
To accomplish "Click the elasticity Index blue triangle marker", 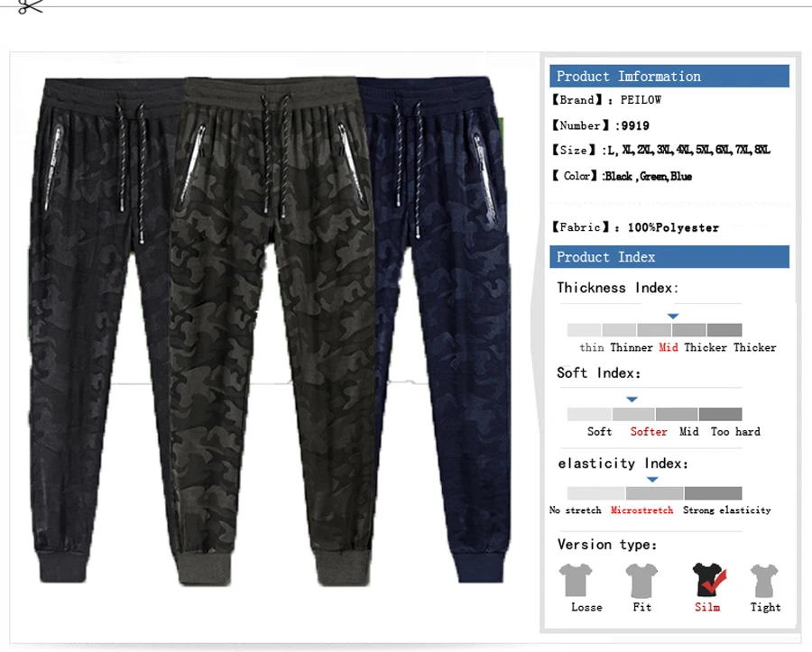I will [652, 480].
